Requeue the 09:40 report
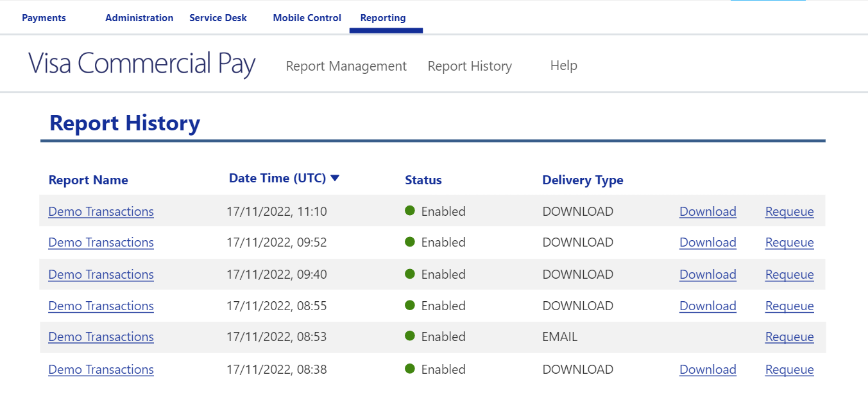 coord(790,274)
